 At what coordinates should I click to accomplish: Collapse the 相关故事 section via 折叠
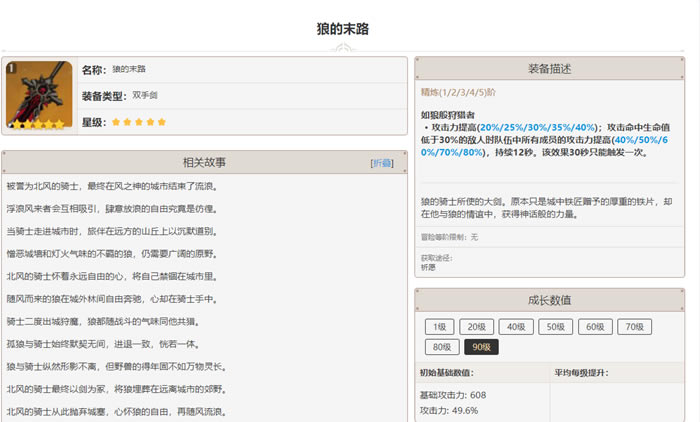pos(381,163)
